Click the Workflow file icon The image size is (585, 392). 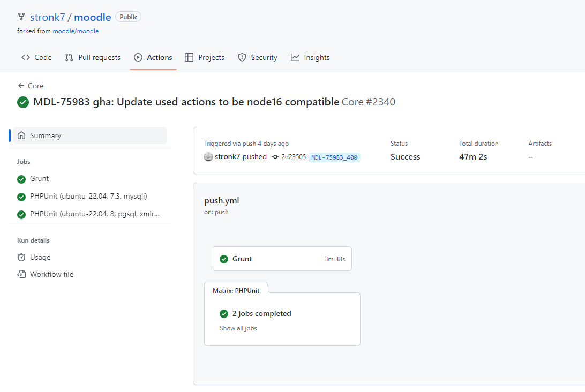point(21,275)
